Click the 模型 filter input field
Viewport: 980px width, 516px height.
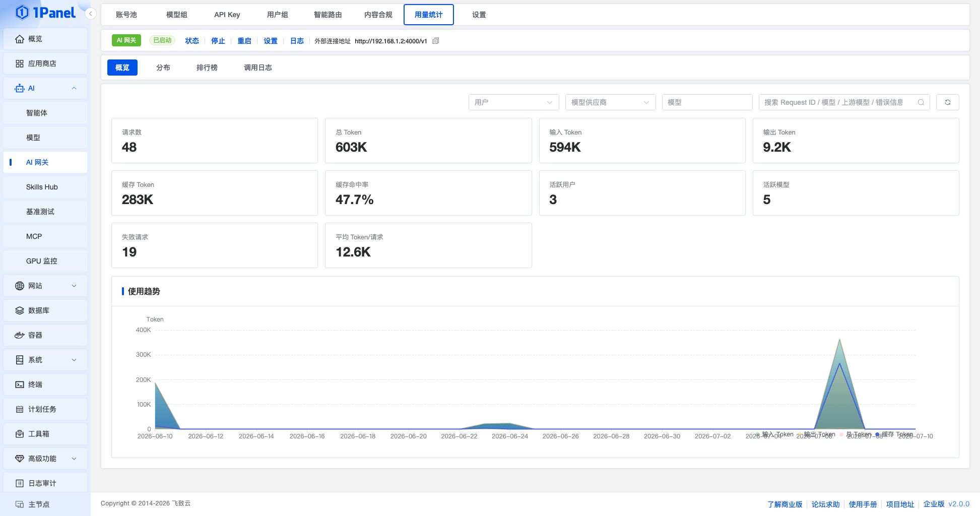tap(707, 102)
